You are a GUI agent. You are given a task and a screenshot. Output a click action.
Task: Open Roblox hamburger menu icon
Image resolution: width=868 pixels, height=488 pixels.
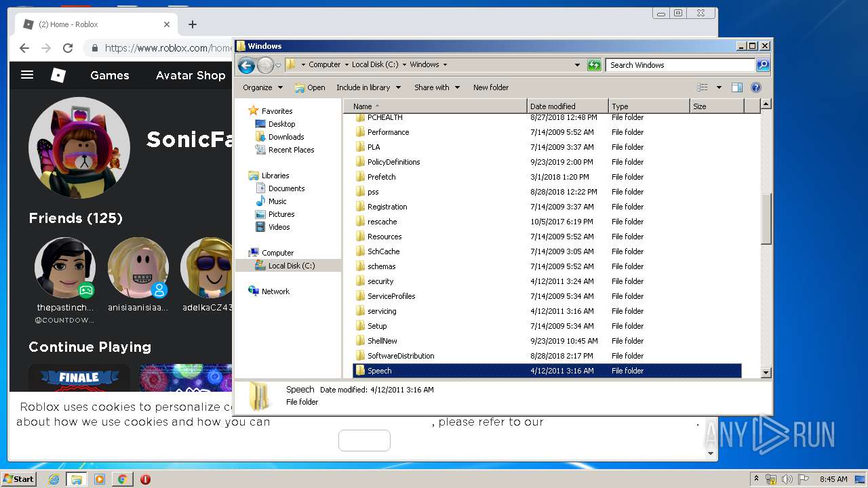pyautogui.click(x=27, y=75)
